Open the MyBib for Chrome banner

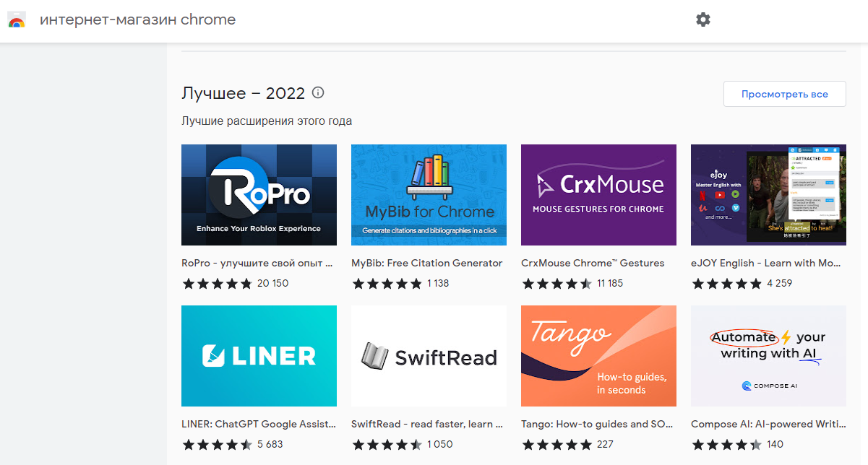point(429,195)
